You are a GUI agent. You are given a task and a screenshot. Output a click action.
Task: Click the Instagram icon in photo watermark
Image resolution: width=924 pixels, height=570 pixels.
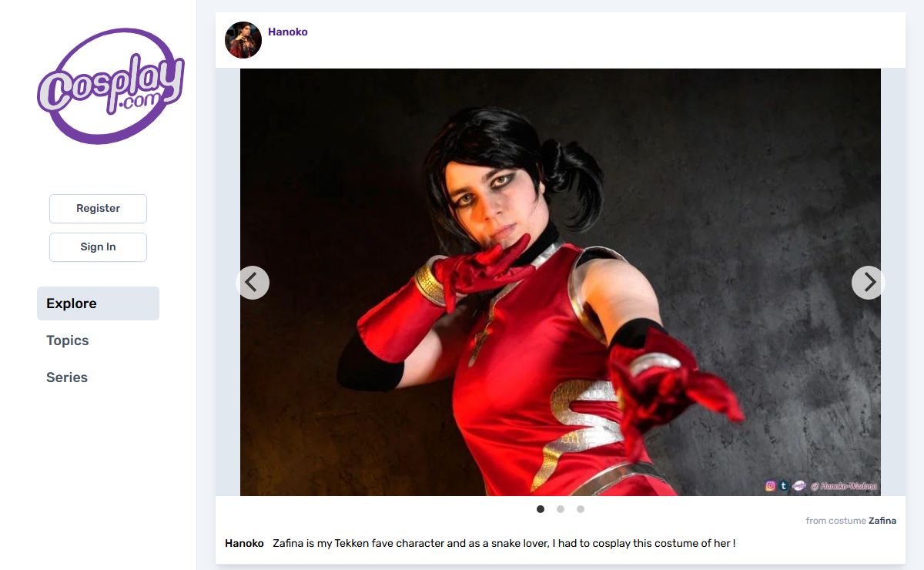[770, 486]
